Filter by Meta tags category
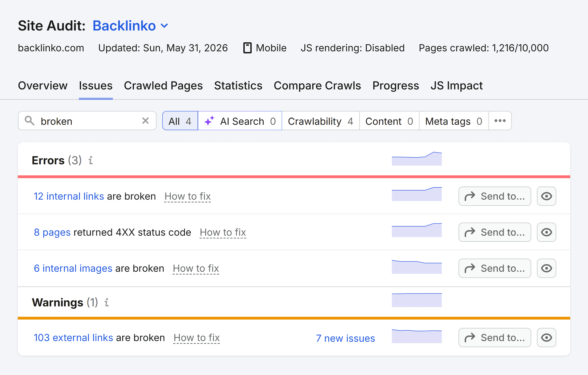The width and height of the screenshot is (588, 375). coord(454,121)
